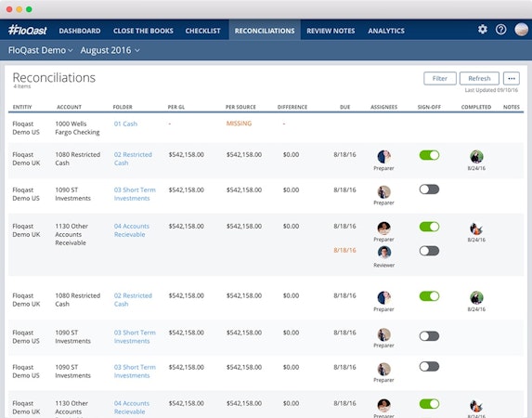Click Preparer avatar in third 1090 ST Investments row
The image size is (532, 418).
383,370
